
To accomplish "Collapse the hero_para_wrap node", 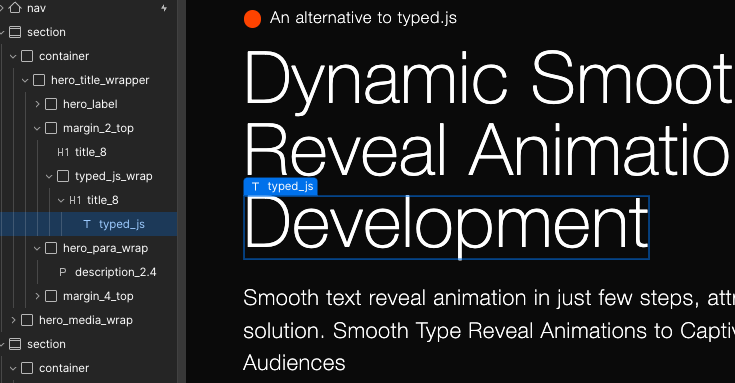I will pyautogui.click(x=37, y=248).
